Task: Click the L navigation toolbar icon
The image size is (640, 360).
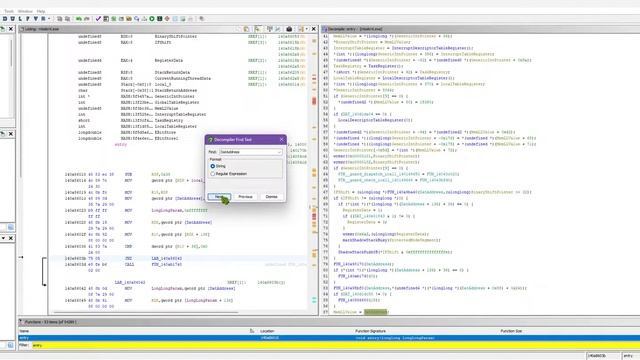Action: point(20,19)
